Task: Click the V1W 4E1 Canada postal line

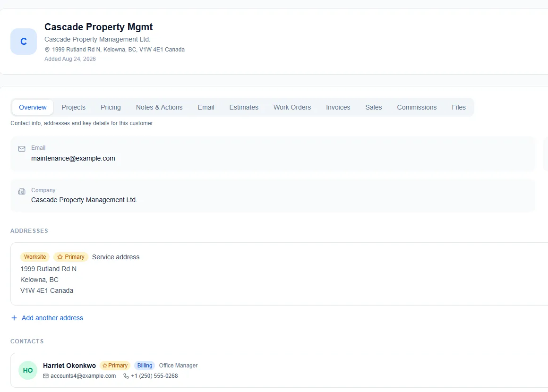Action: (47, 290)
